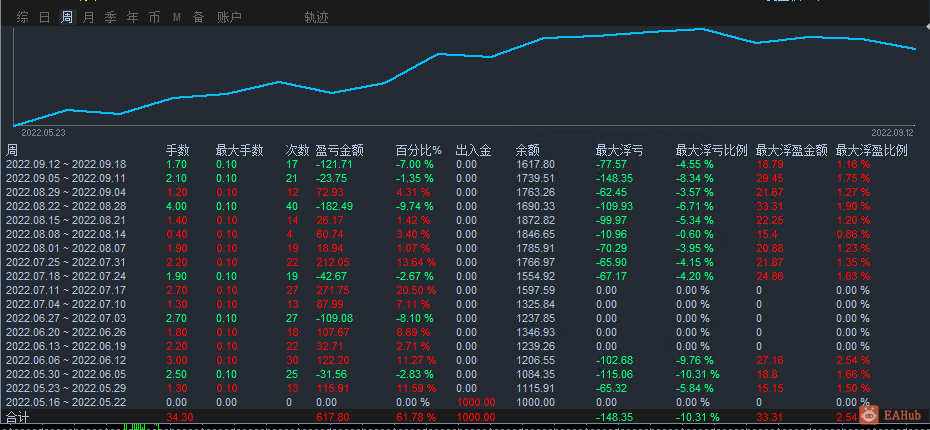Click the total profit value 617.80
This screenshot has width=930, height=430.
click(x=333, y=418)
